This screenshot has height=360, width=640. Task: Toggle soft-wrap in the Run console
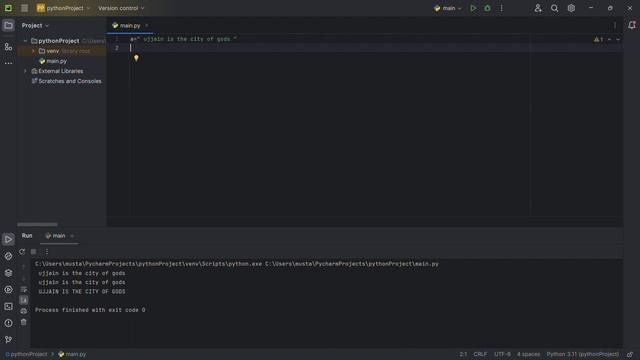click(x=24, y=289)
